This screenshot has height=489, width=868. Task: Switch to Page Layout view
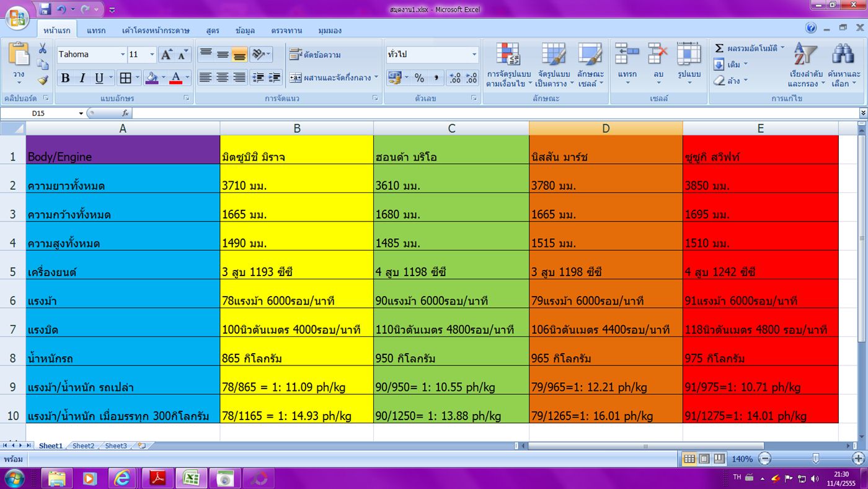704,459
